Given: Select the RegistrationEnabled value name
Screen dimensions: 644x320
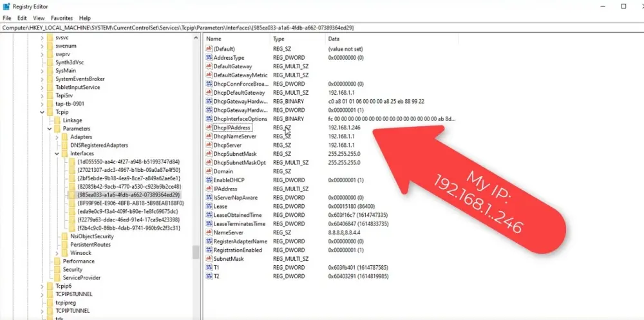Looking at the screenshot, I should click(x=238, y=250).
